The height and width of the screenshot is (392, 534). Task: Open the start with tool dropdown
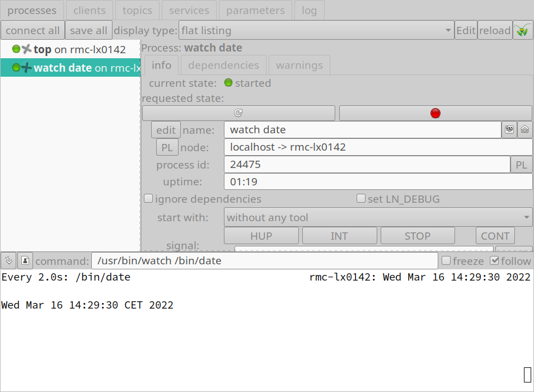coord(378,217)
